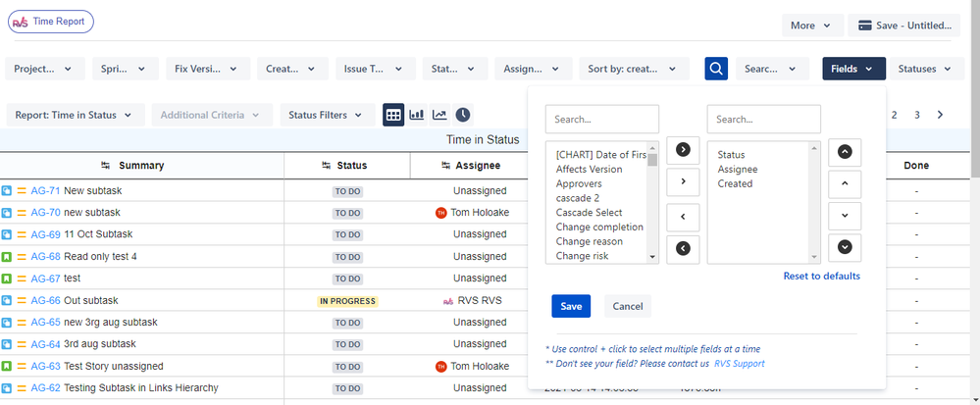Select Affects Version in available fields list

pos(589,170)
